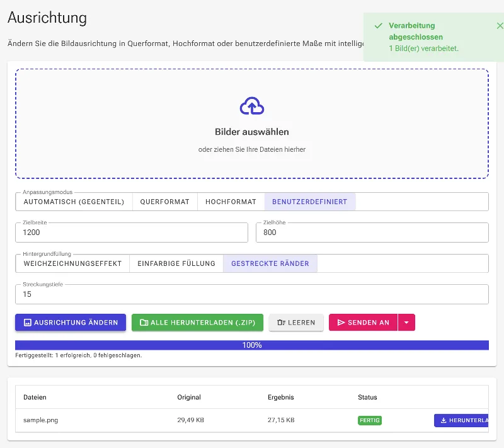The height and width of the screenshot is (448, 504).
Task: Click the green checkmark in the notification
Action: (379, 26)
